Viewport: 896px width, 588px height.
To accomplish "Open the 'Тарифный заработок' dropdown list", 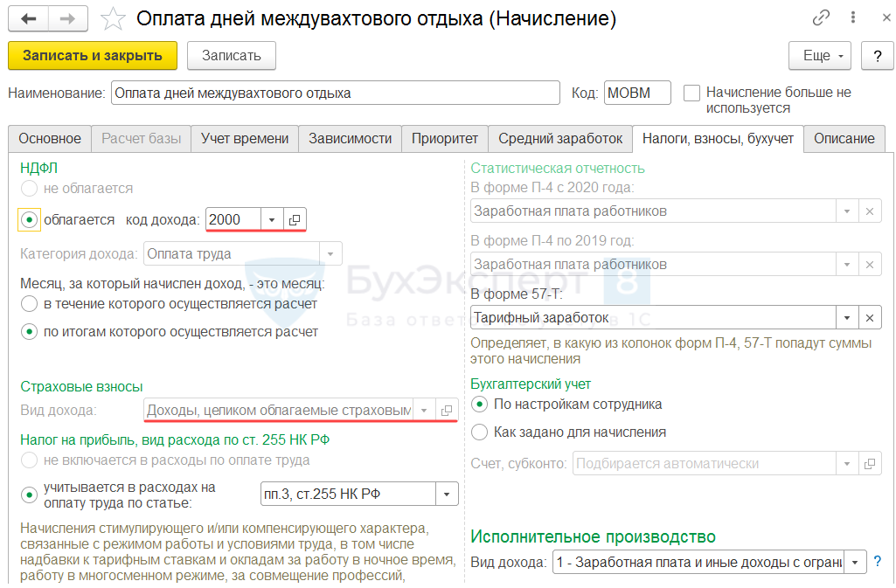I will 846,317.
